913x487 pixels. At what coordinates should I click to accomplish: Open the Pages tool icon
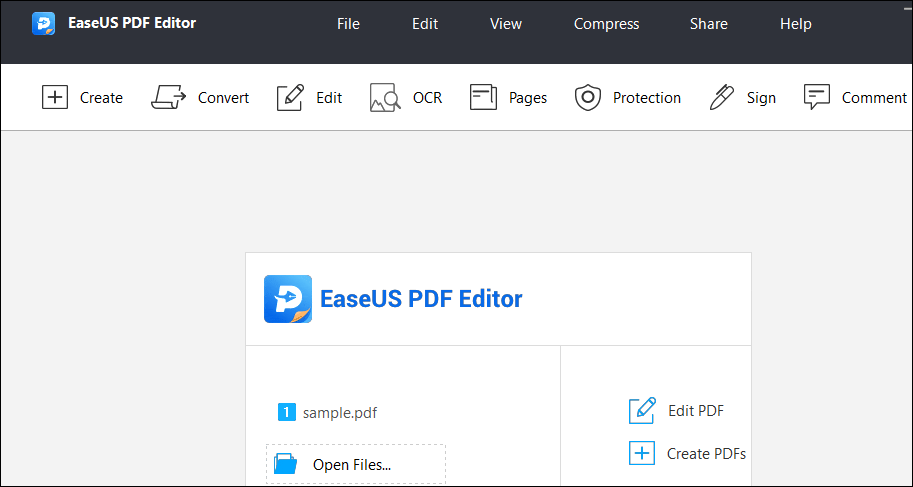click(483, 97)
